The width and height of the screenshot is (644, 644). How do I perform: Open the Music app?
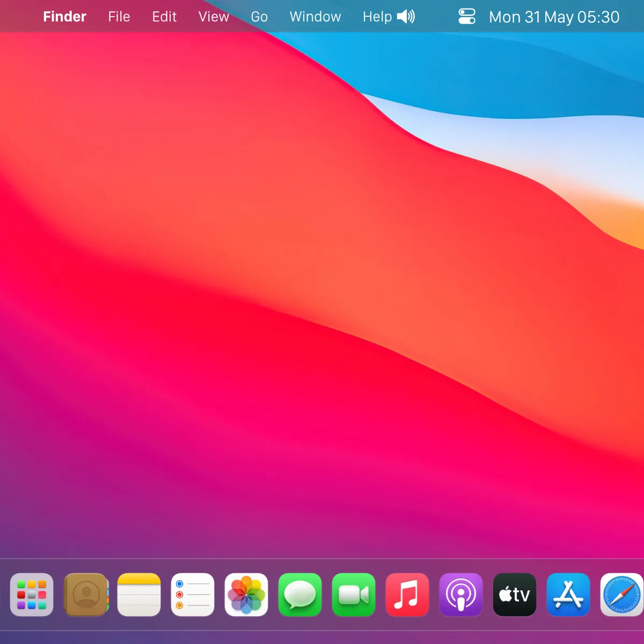(407, 595)
